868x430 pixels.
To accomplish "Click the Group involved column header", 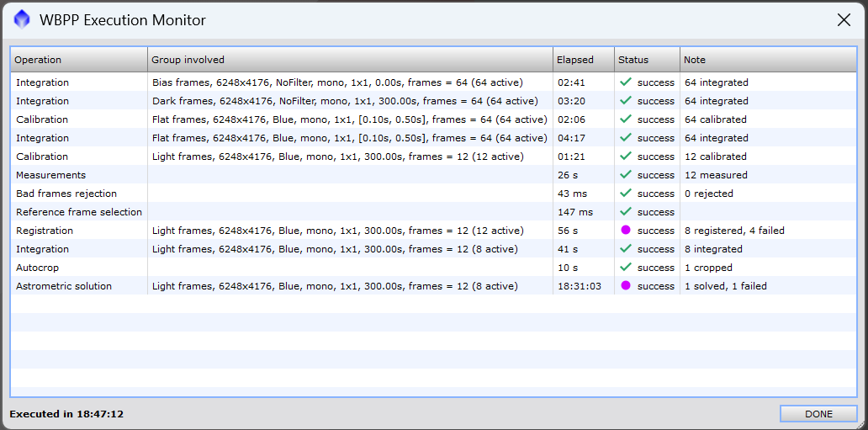I will (x=350, y=60).
